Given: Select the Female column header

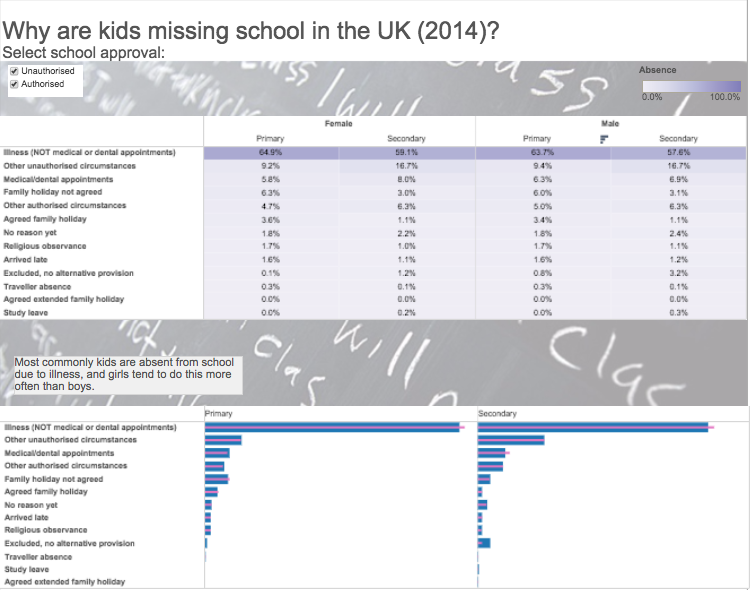Looking at the screenshot, I should pyautogui.click(x=338, y=123).
